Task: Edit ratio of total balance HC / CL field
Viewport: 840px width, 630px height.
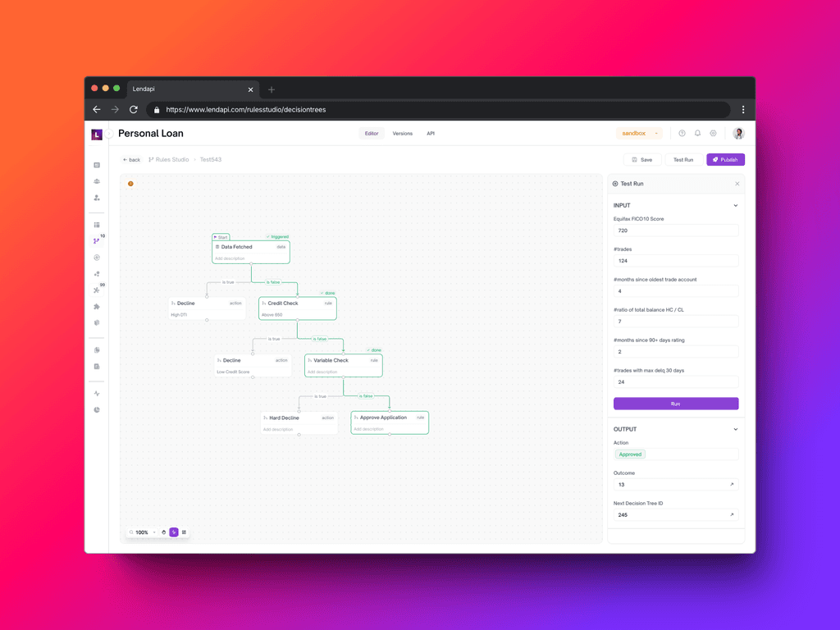Action: [676, 322]
